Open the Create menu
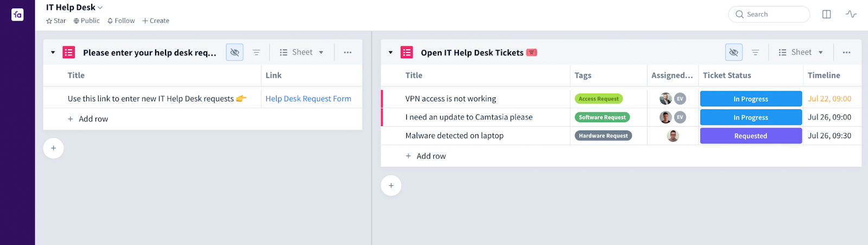868x245 pixels. (x=156, y=21)
